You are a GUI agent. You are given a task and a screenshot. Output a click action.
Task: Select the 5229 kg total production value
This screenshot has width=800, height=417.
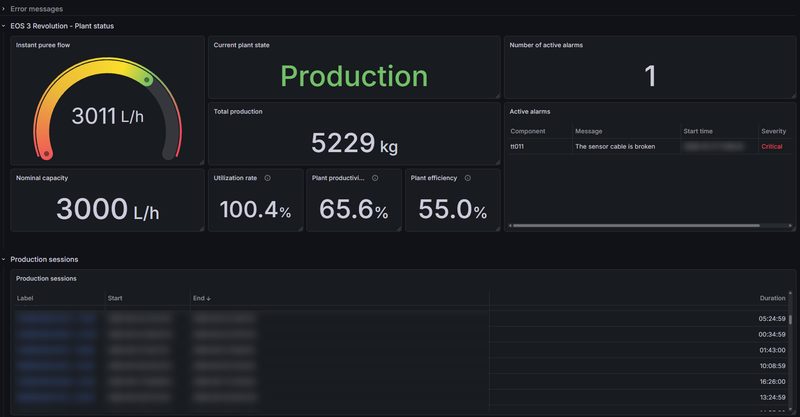[354, 142]
